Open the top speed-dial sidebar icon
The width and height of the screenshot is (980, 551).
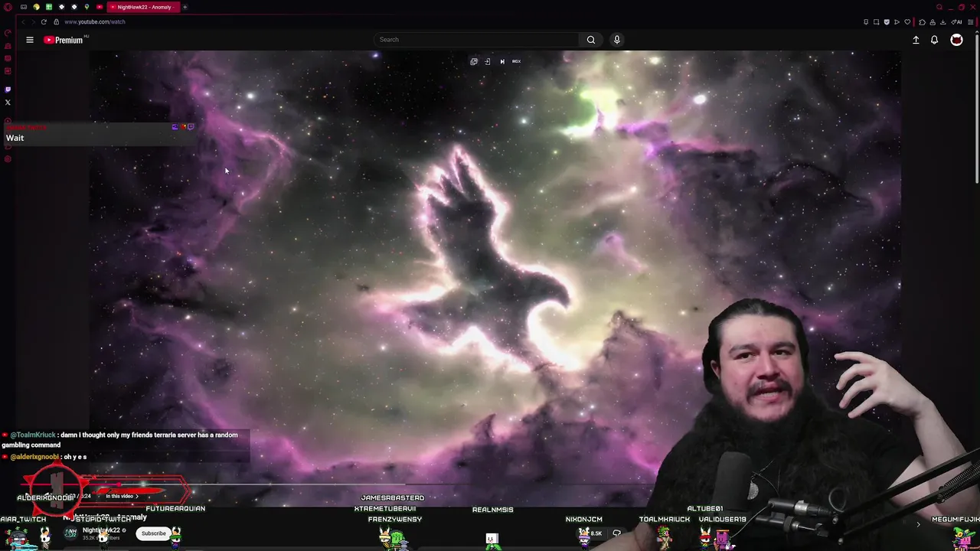pos(8,33)
